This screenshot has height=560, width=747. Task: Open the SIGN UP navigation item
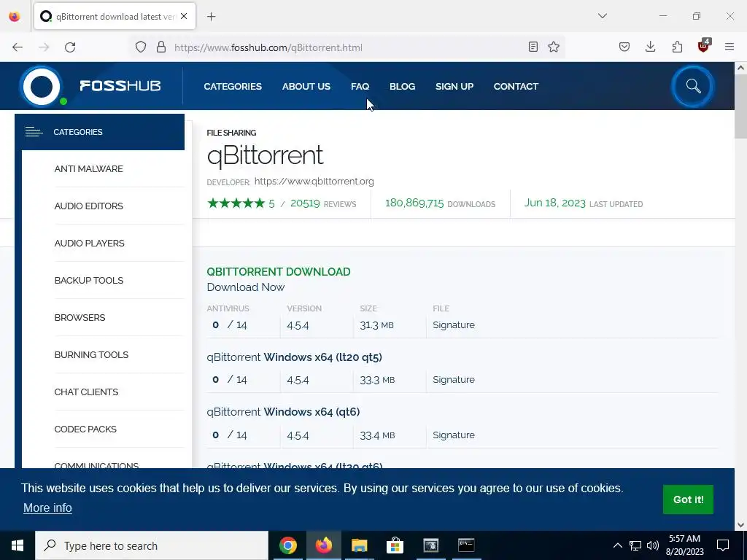[x=454, y=87]
